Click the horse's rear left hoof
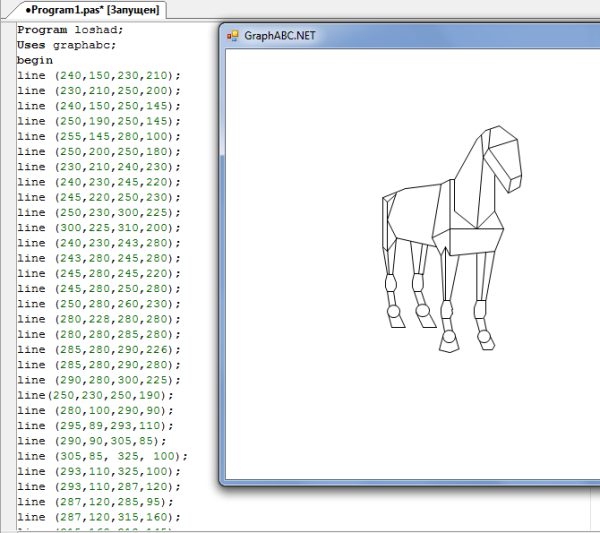The height and width of the screenshot is (533, 600). tap(394, 316)
